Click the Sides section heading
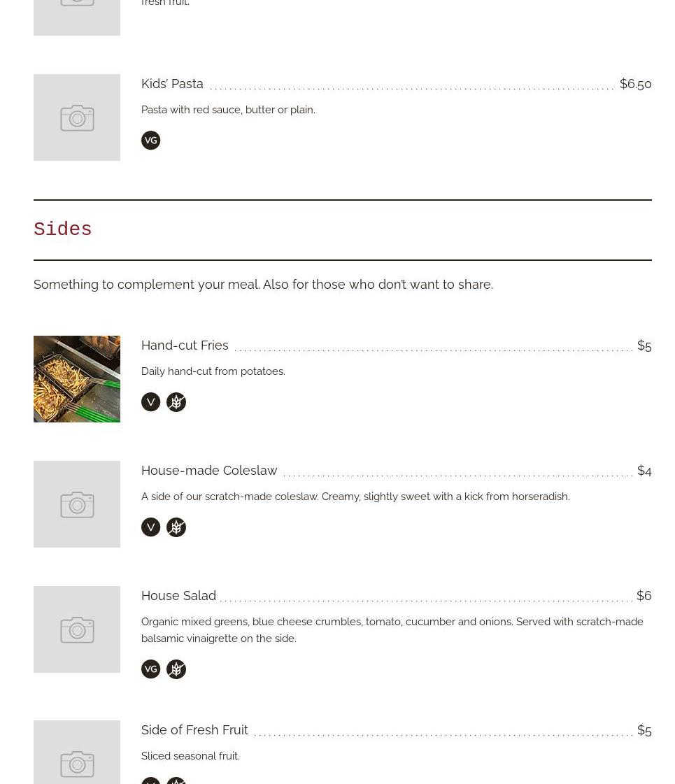 pyautogui.click(x=63, y=229)
